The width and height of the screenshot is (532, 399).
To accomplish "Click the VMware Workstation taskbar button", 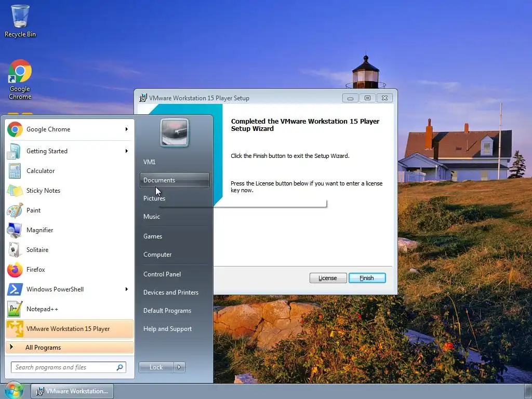I will [72, 391].
